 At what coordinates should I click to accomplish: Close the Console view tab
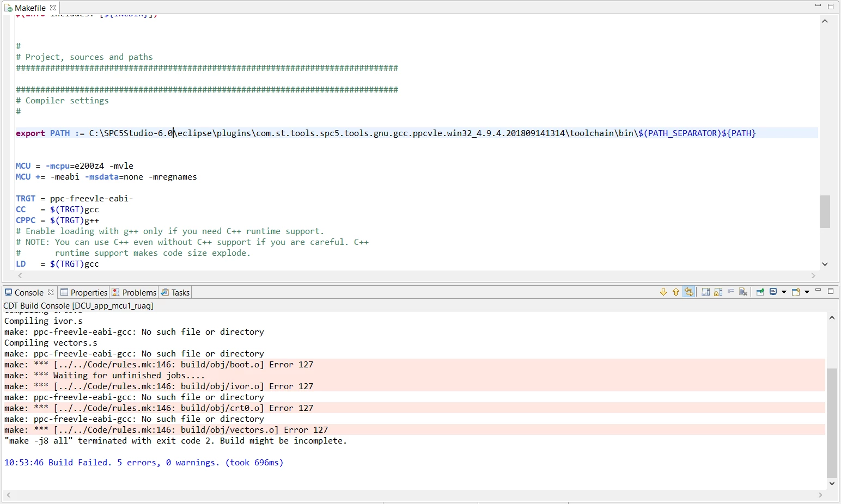click(x=51, y=292)
